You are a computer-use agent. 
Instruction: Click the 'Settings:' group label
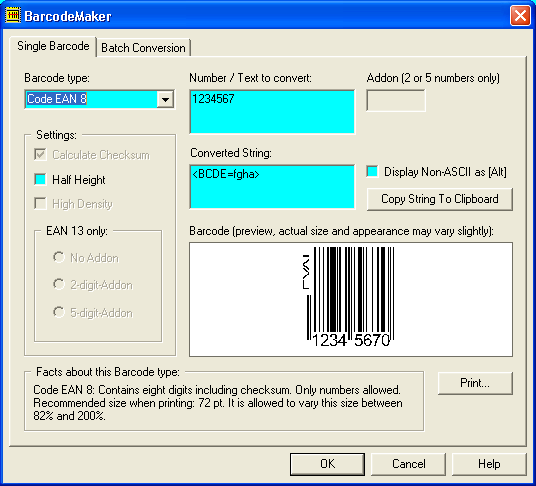56,135
